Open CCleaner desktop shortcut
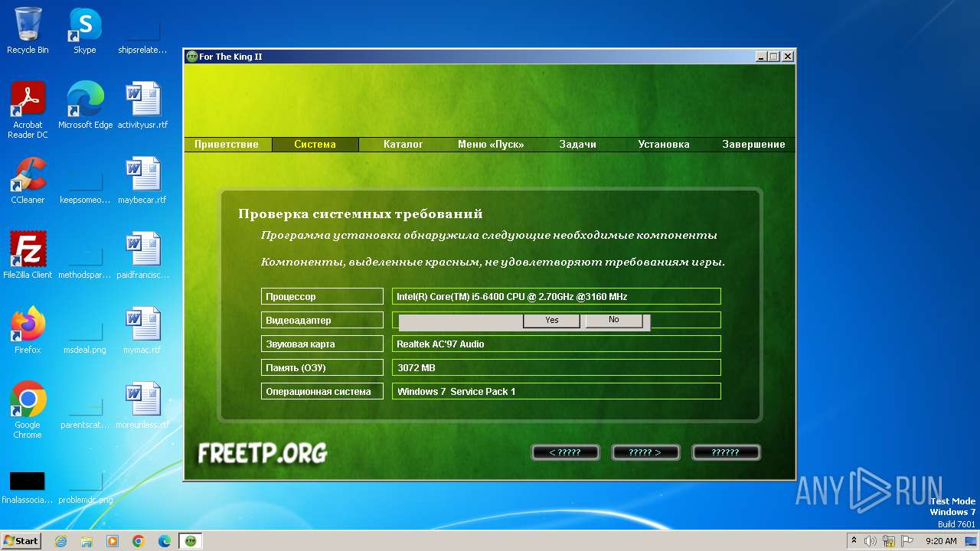Image resolution: width=980 pixels, height=551 pixels. click(x=28, y=181)
